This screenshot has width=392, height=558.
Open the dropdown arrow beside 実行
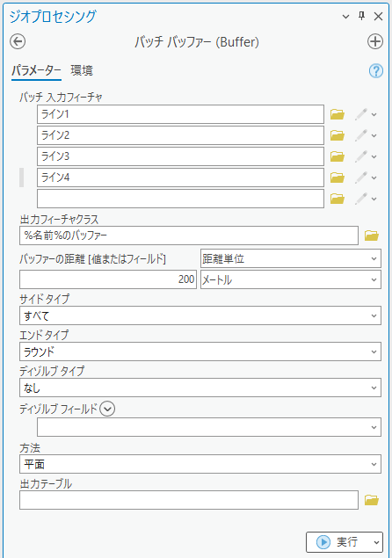(376, 542)
